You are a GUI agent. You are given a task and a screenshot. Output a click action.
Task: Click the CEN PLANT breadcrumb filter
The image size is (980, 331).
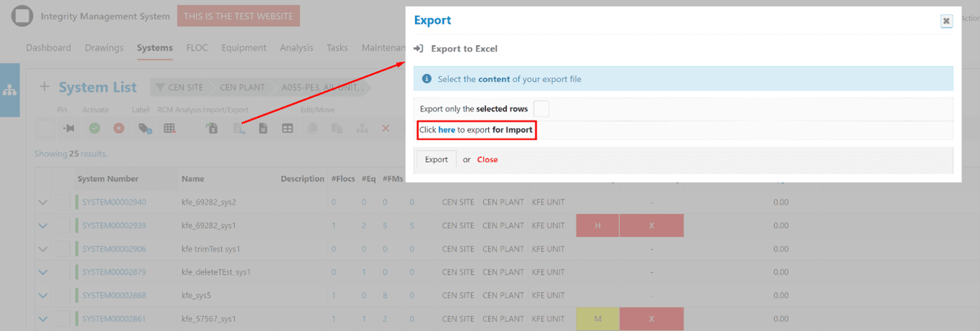pos(241,88)
